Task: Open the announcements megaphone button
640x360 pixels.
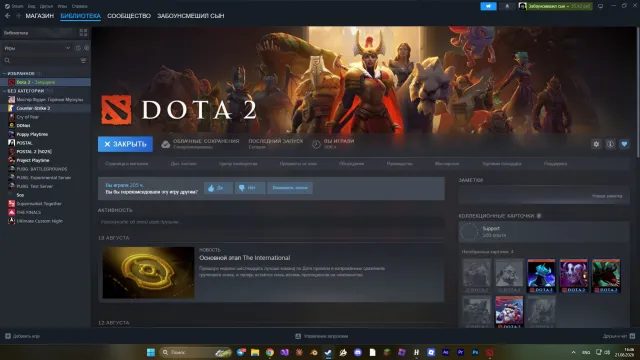Action: click(x=488, y=6)
